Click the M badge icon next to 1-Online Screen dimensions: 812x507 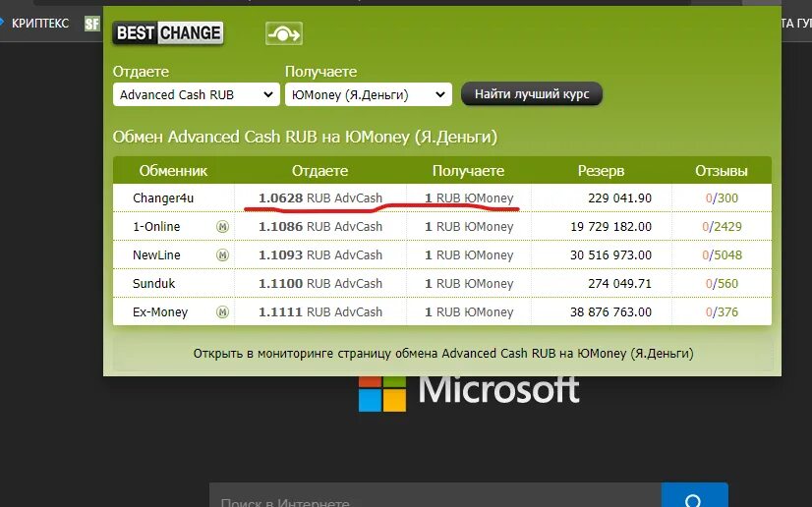223,227
